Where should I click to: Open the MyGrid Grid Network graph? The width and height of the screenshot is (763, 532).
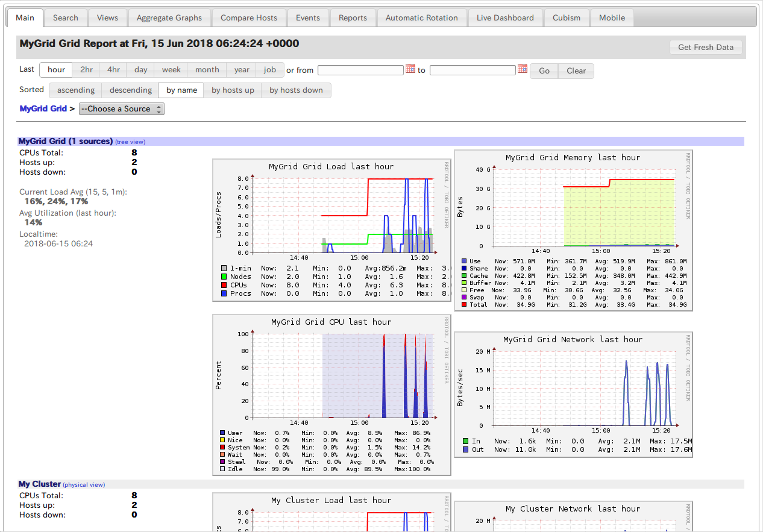(573, 395)
